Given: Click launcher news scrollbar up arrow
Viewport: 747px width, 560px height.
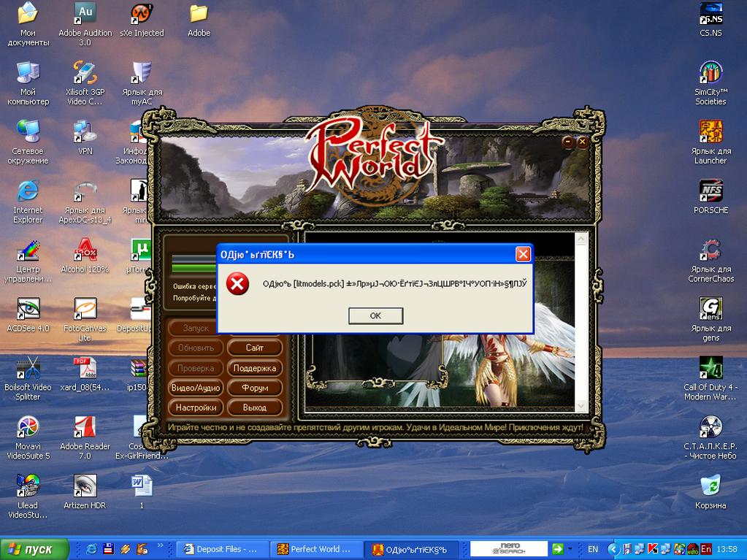Looking at the screenshot, I should [581, 239].
